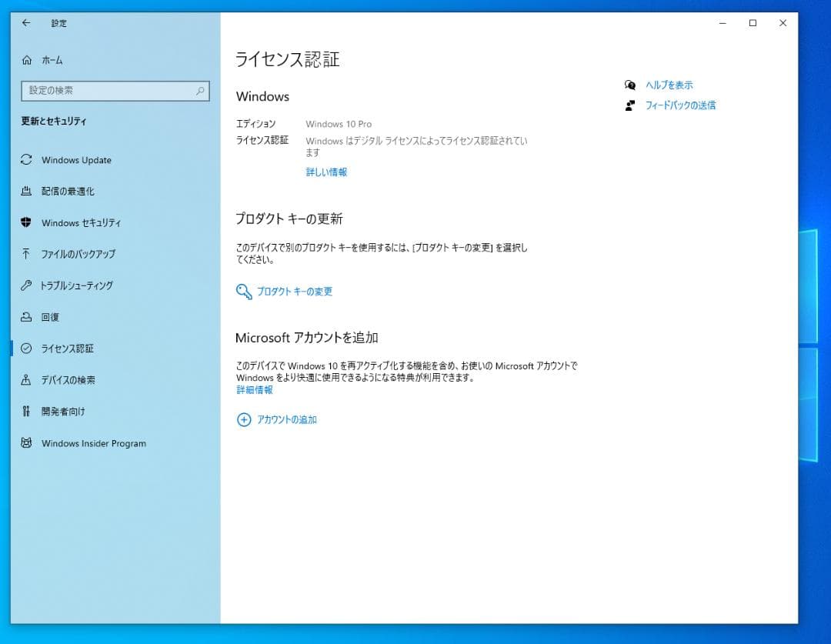This screenshot has width=831, height=644.
Task: Select the トラブルシューティング wrench icon
Action: pos(25,285)
